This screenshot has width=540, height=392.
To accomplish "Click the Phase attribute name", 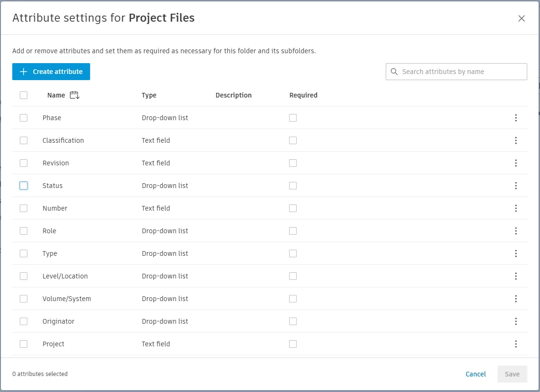I will point(52,118).
